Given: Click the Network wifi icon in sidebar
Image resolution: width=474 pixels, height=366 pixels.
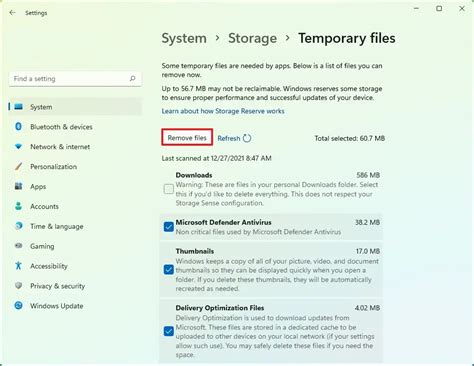Looking at the screenshot, I should 19,147.
